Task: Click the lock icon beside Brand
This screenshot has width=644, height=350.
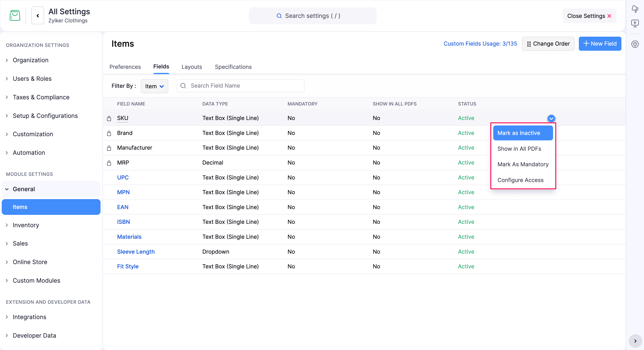Action: coord(109,133)
